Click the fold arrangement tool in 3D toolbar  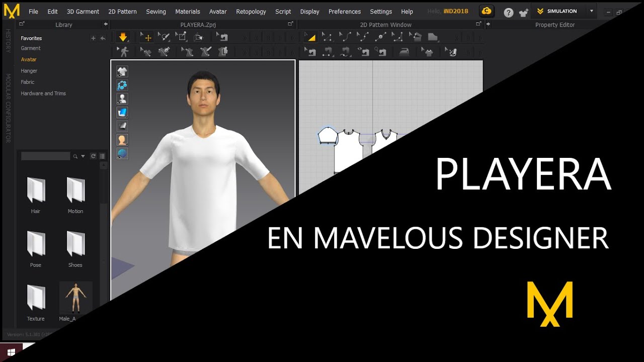(x=198, y=37)
